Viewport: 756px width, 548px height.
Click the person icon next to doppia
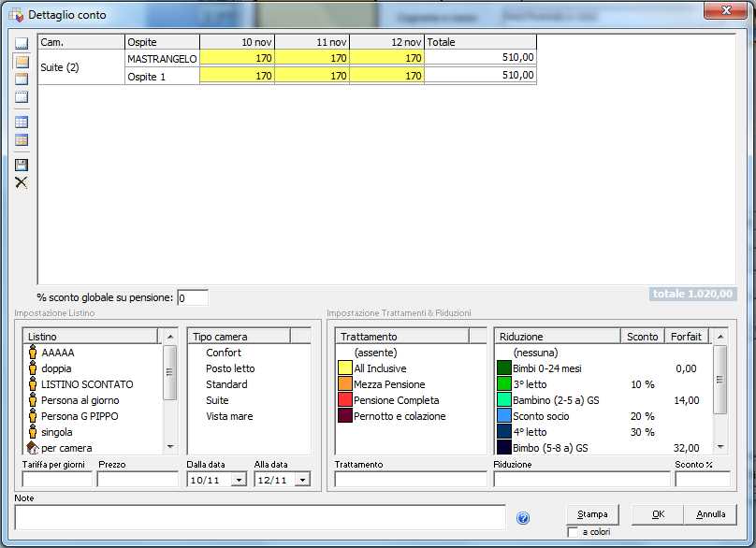(33, 368)
